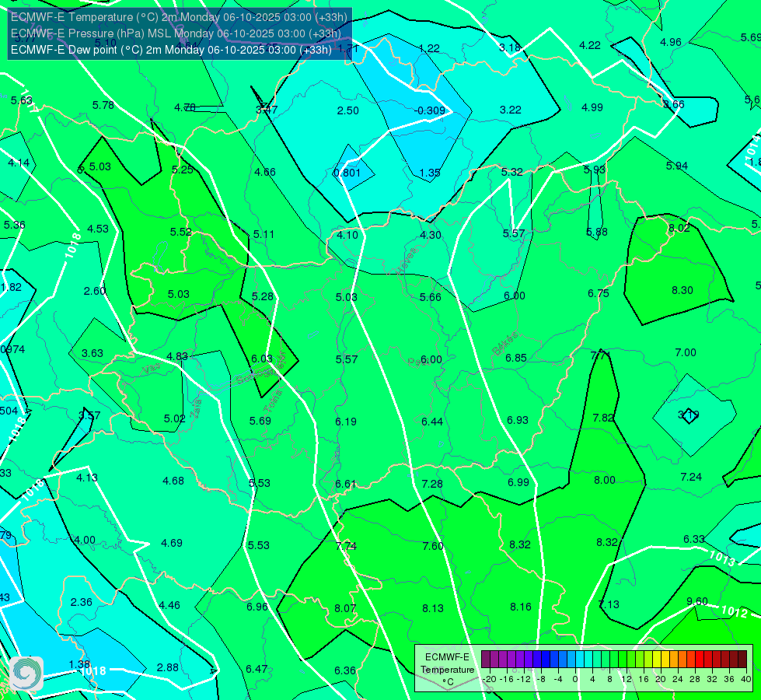Click the 6.75 temperature value
Screen dimensions: 761x700
coord(599,293)
